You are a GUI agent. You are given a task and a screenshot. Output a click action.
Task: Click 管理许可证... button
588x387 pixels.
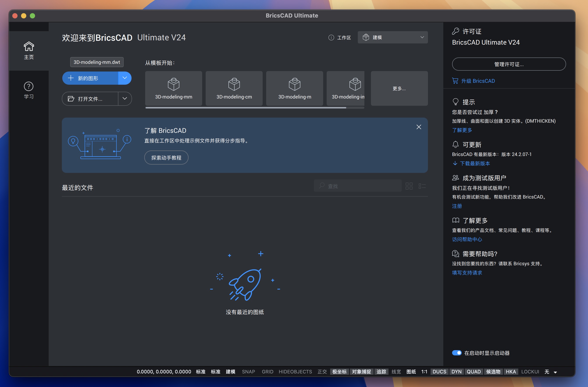[509, 64]
